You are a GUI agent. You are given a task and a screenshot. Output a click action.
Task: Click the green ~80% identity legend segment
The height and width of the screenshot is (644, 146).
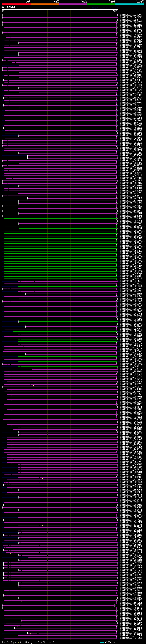click(x=101, y=4)
